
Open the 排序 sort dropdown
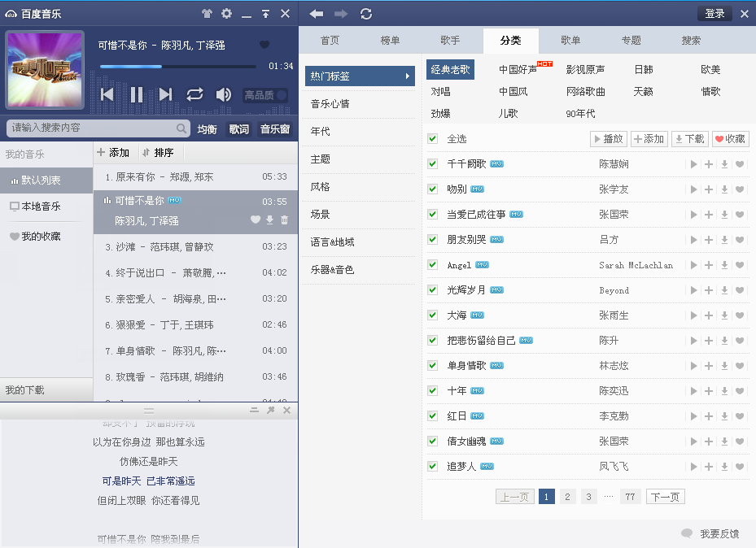click(158, 153)
